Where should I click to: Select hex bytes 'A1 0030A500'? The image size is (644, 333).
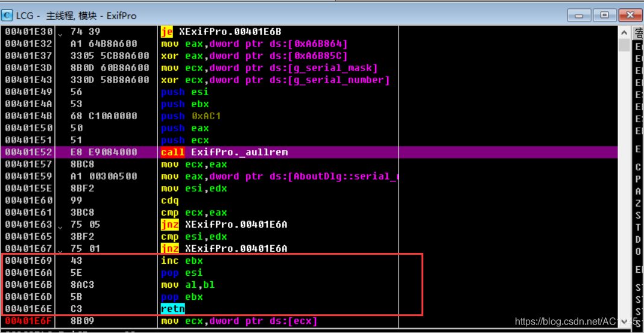click(x=104, y=176)
